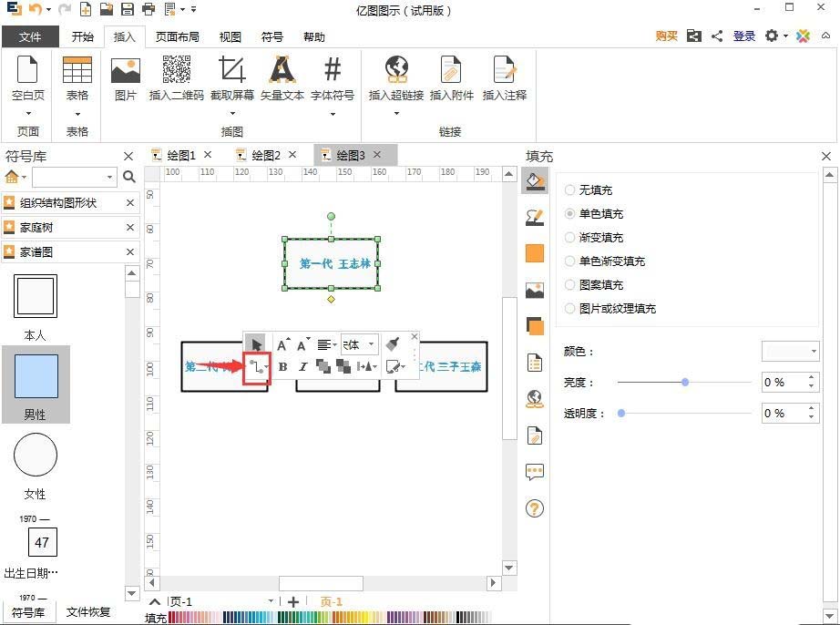Select the 插入二维码 QR code tool
The image size is (840, 625).
179,82
